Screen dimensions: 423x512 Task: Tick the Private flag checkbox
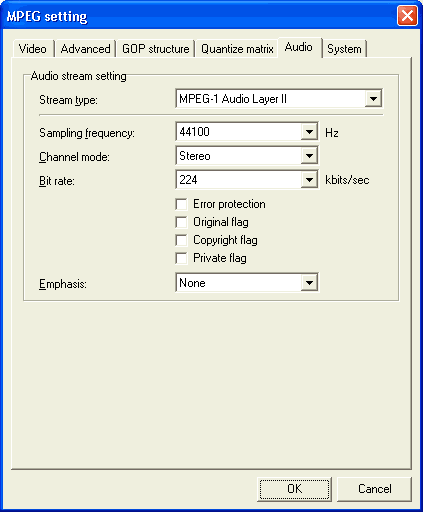click(181, 258)
